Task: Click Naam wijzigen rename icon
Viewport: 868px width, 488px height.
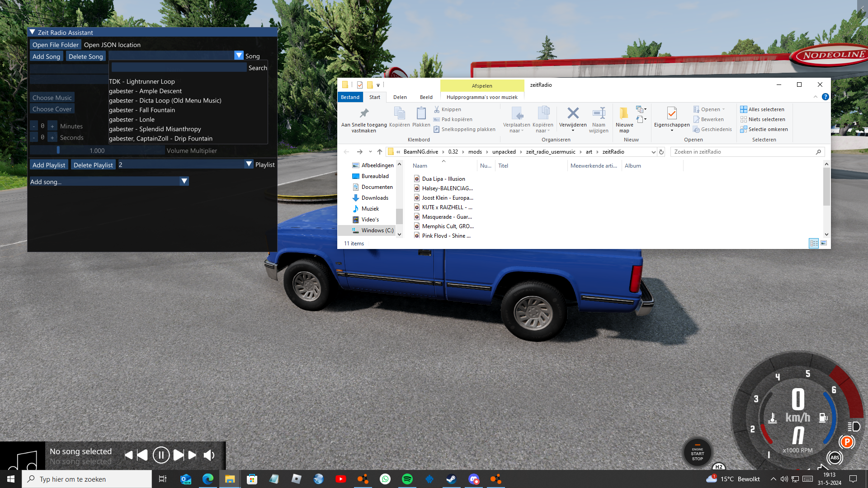Action: click(599, 113)
